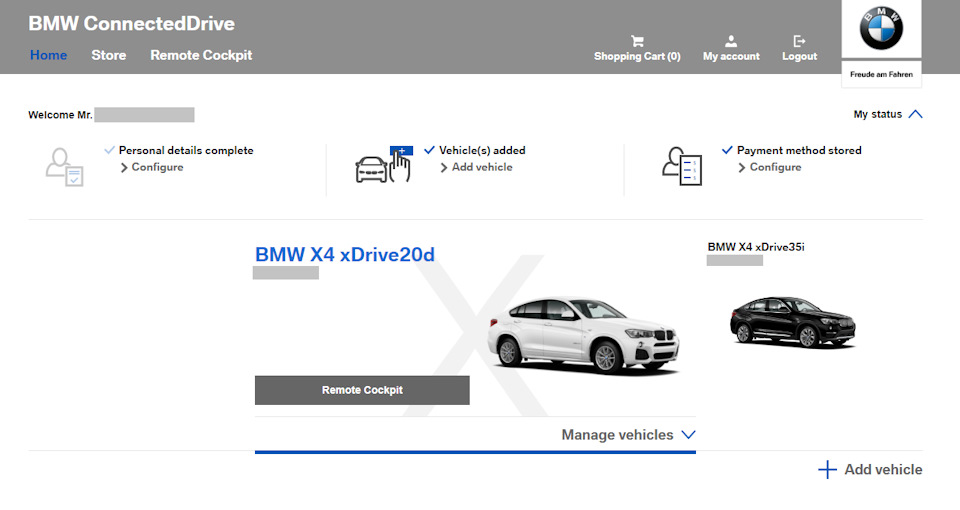This screenshot has width=960, height=510.
Task: Select the BMW X4 xDrive35i vehicle name
Action: click(756, 247)
